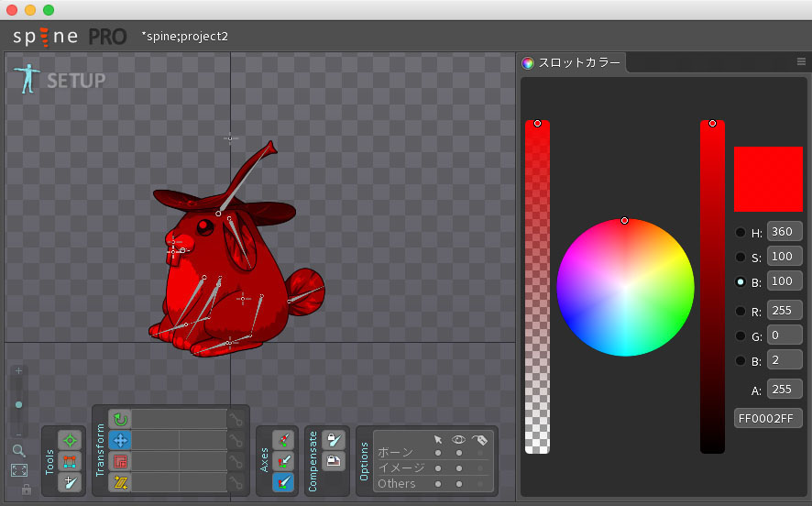
Task: Click the A alpha field showing 255
Action: pyautogui.click(x=785, y=389)
